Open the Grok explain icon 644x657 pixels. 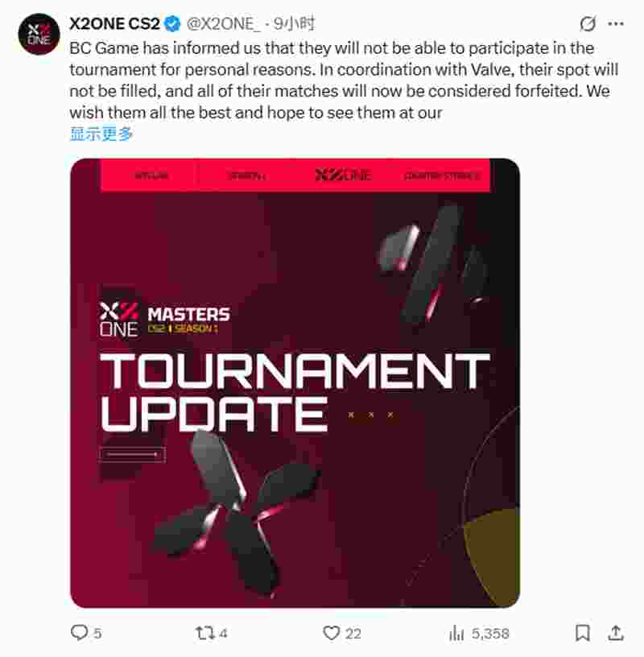(588, 24)
